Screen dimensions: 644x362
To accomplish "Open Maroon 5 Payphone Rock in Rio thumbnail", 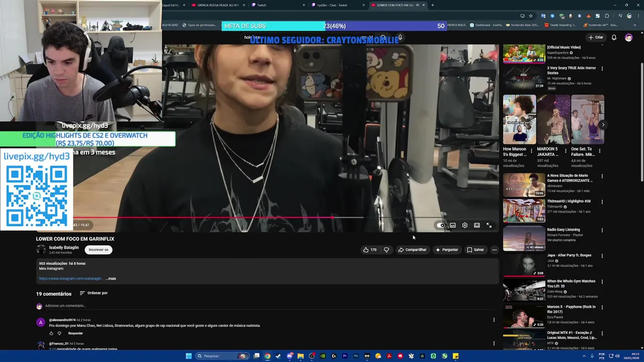I will 524,316.
